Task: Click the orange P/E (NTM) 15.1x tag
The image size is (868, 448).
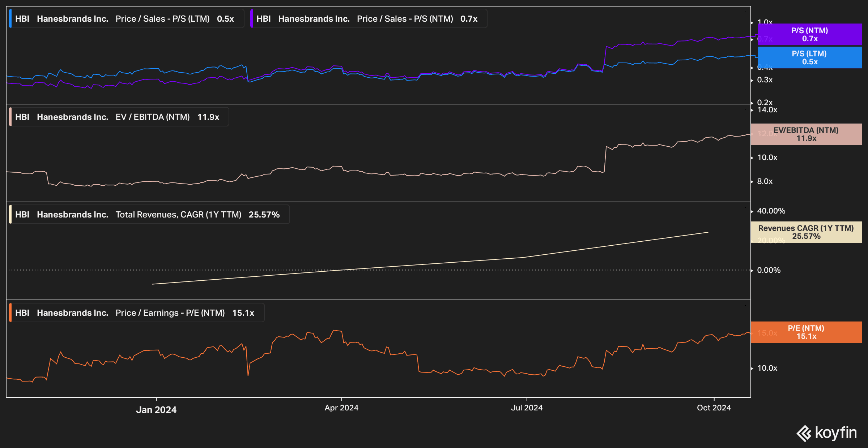Action: (x=806, y=332)
